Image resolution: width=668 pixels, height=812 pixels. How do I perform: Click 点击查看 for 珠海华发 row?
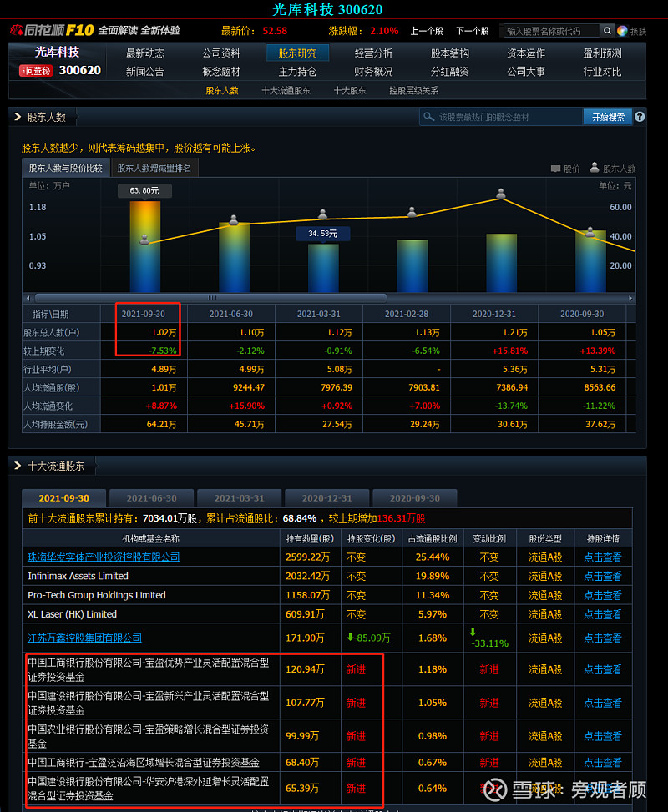[603, 557]
